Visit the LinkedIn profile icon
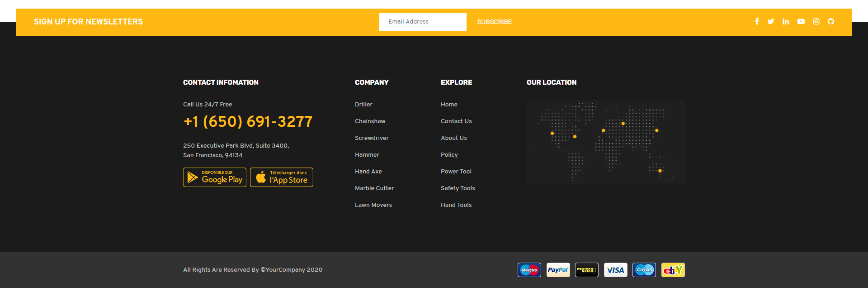 [786, 21]
